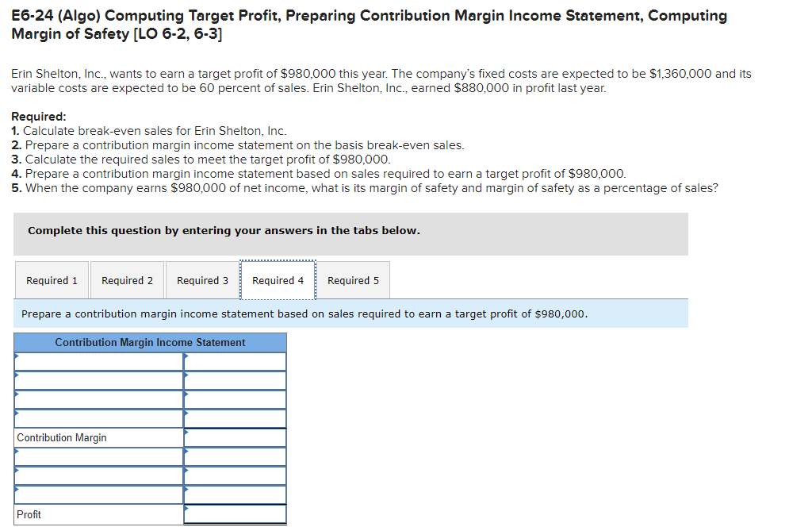
Task: Click amount field directly above Profit amount
Action: [235, 495]
